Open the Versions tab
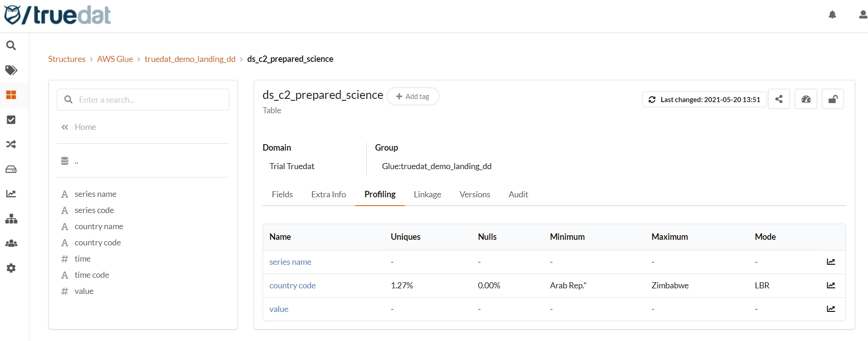The image size is (868, 341). [474, 195]
